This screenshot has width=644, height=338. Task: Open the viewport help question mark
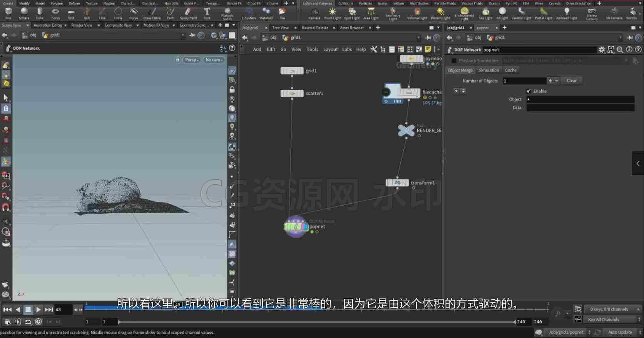pyautogui.click(x=232, y=48)
